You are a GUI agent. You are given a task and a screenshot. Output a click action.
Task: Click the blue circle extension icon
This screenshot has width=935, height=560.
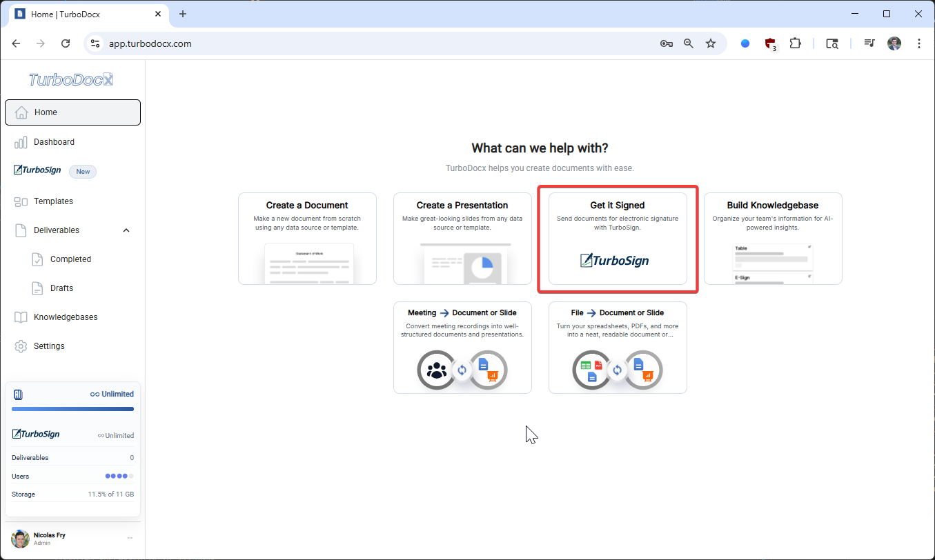tap(745, 43)
